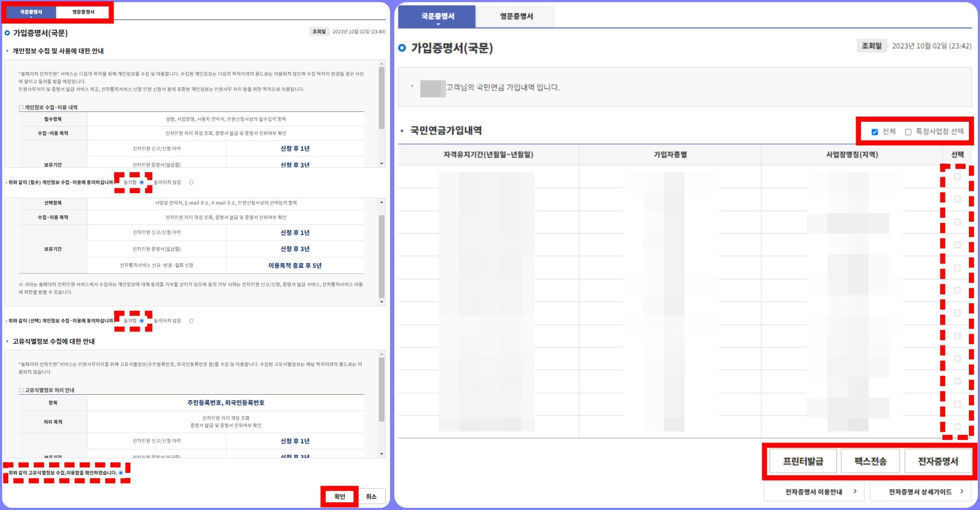Image resolution: width=980 pixels, height=510 pixels.
Task: Open 영문증명서 tab in right panel
Action: click(x=516, y=17)
